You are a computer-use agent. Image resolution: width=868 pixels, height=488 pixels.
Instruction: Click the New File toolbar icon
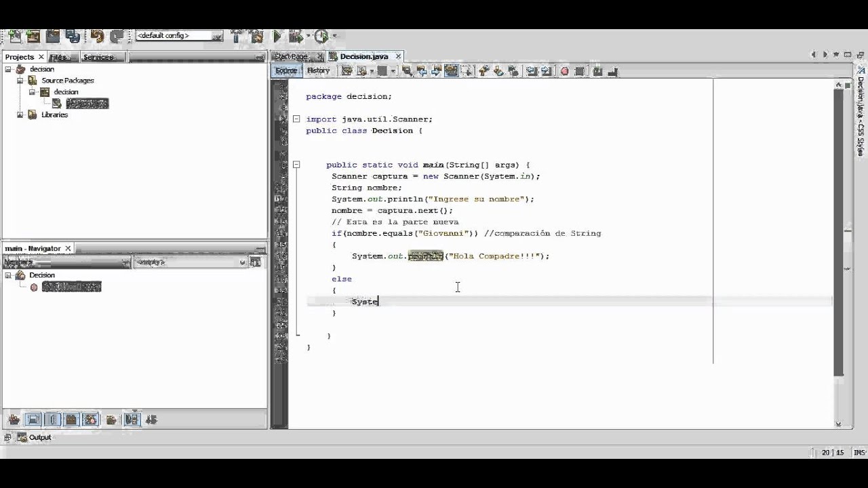point(14,37)
